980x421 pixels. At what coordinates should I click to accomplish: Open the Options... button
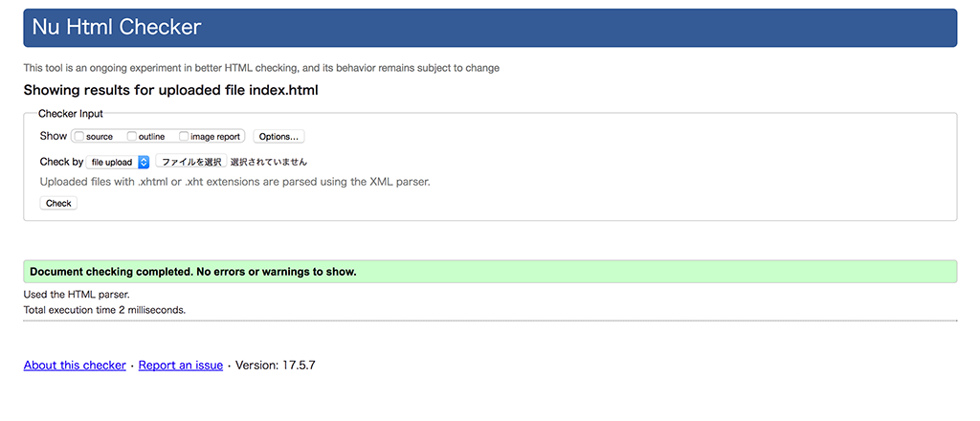click(278, 137)
